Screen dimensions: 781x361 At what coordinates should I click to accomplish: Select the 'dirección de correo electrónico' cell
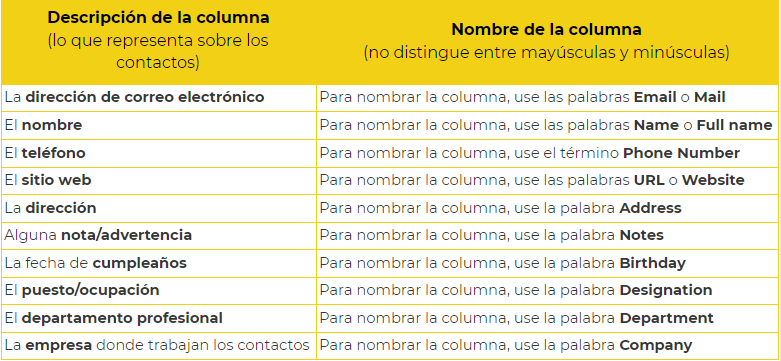click(158, 98)
